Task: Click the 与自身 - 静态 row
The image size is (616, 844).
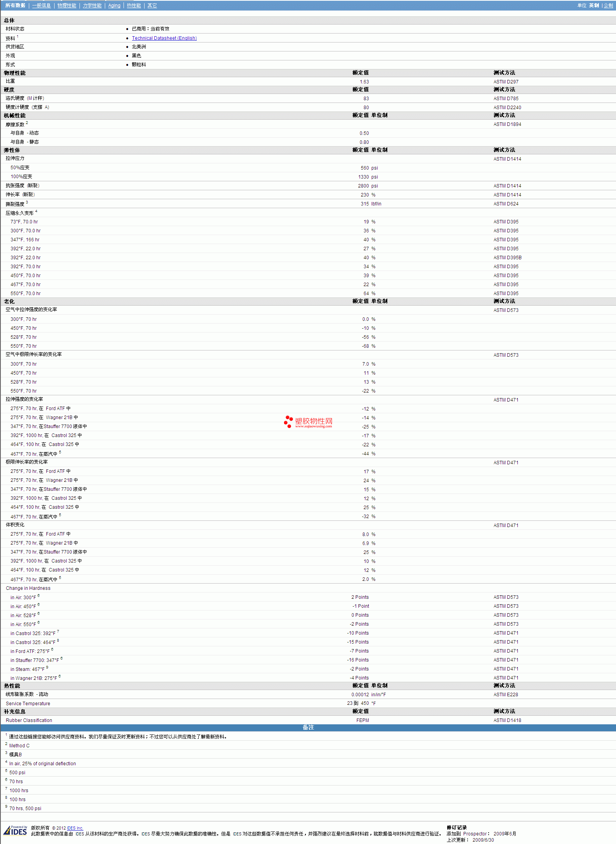Action: (308, 142)
